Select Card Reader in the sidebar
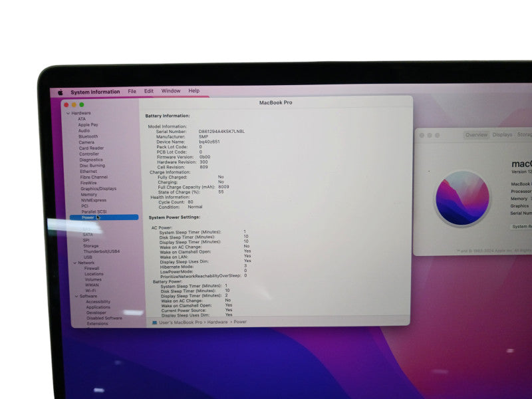 click(91, 148)
